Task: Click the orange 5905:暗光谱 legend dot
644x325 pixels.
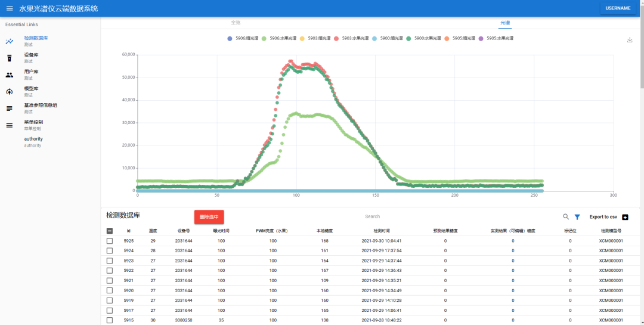Action: click(447, 38)
